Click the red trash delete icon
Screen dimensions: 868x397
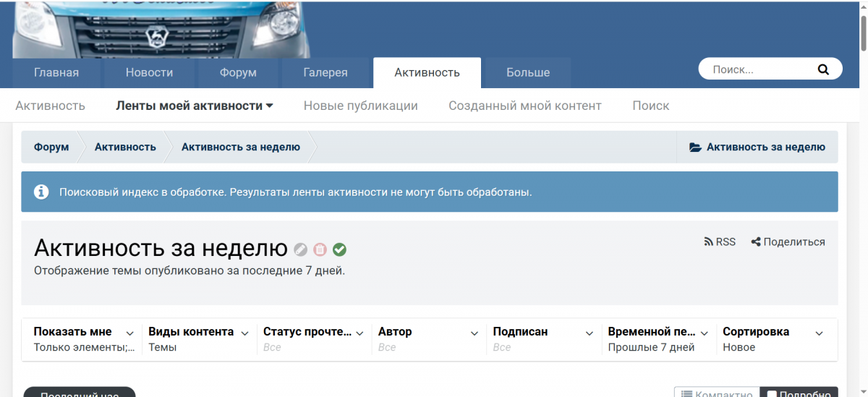coord(320,249)
